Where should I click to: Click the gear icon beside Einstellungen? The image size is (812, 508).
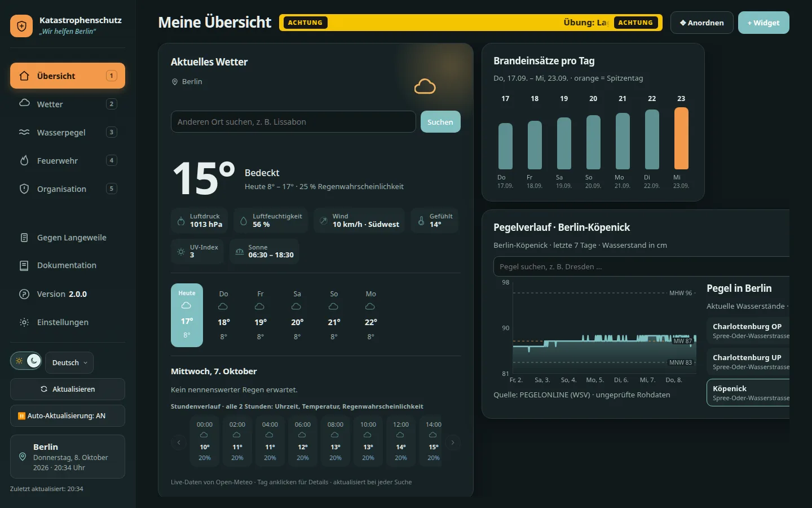pos(24,322)
